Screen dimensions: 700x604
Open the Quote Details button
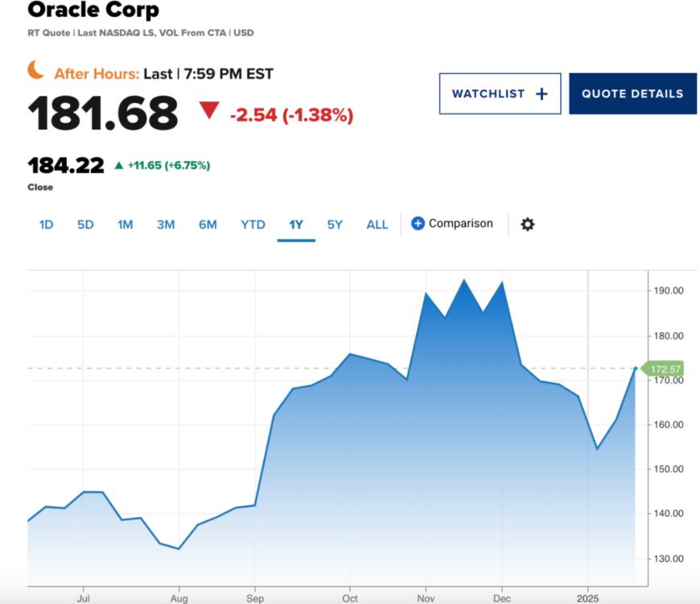click(x=632, y=93)
